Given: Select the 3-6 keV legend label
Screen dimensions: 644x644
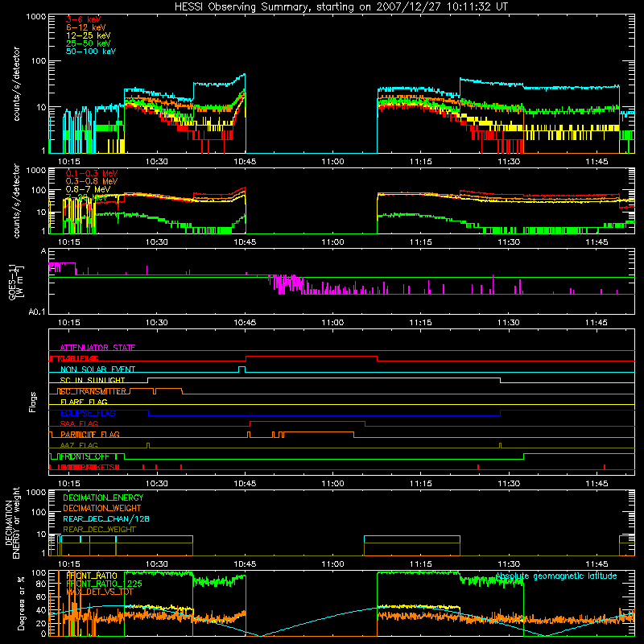Looking at the screenshot, I should 83,19.
